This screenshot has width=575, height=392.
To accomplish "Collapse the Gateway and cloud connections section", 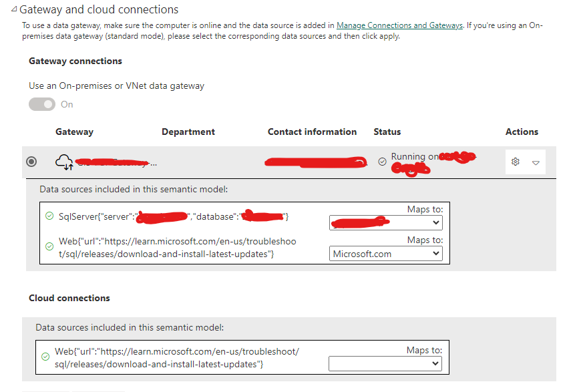I will [14, 9].
